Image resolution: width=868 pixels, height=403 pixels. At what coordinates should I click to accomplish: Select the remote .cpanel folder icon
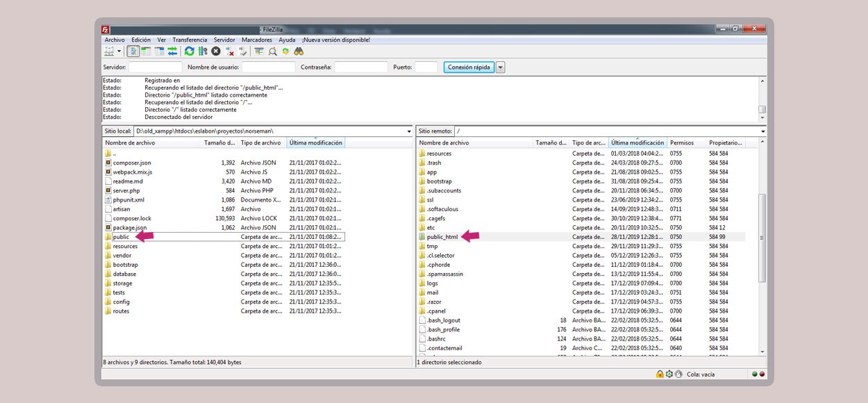(422, 311)
